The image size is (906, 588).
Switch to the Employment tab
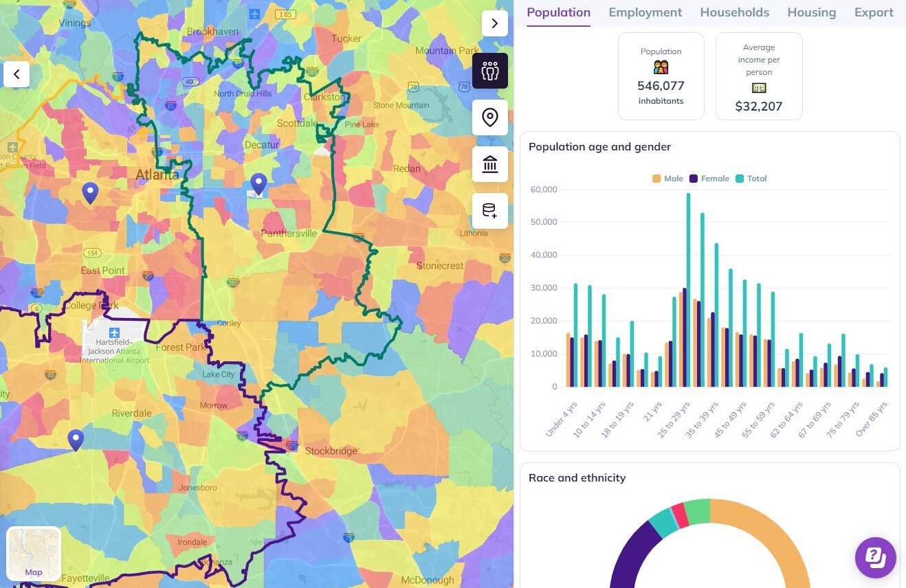(645, 12)
